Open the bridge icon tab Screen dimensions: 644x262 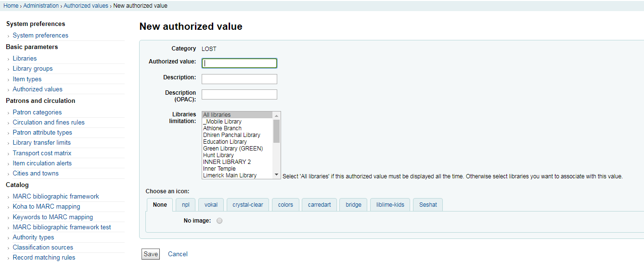(353, 205)
